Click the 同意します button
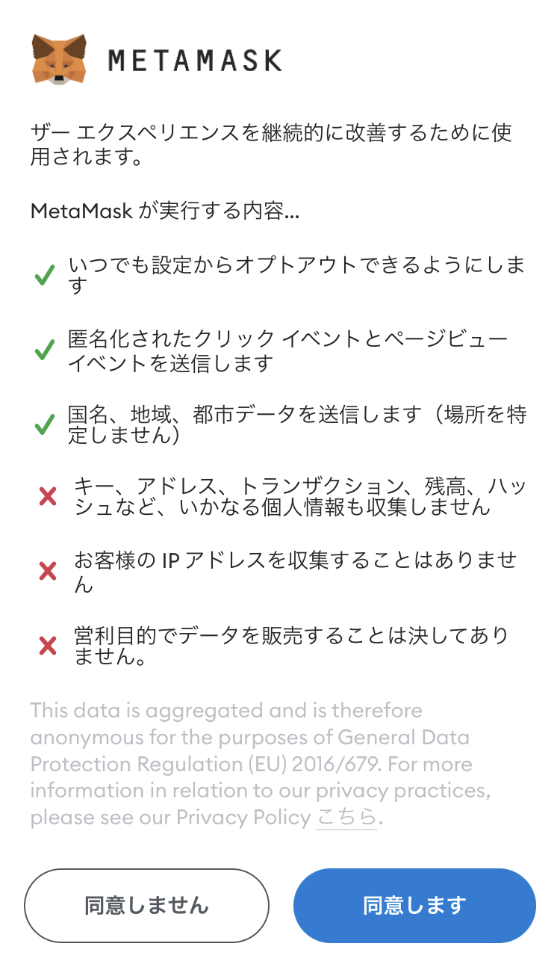Screen dimensions: 560x967 [414, 905]
